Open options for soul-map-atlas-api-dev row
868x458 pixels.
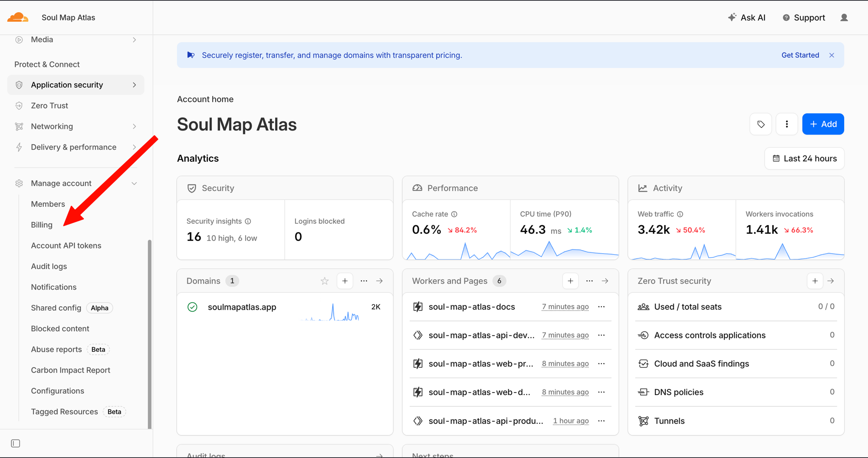coord(602,335)
